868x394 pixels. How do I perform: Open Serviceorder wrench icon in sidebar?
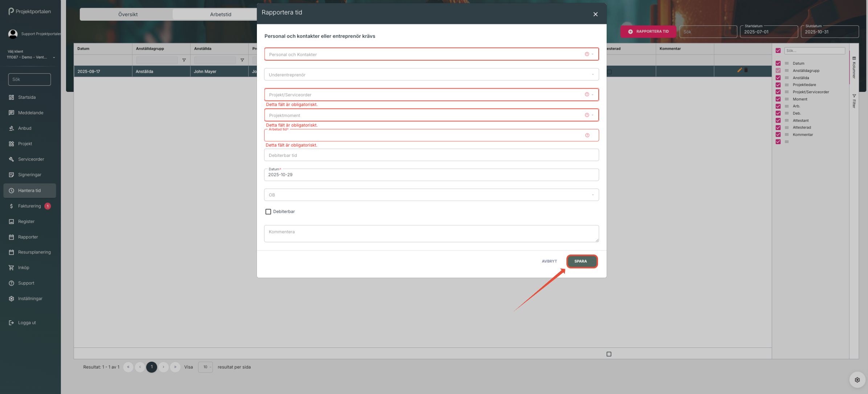[x=11, y=159]
